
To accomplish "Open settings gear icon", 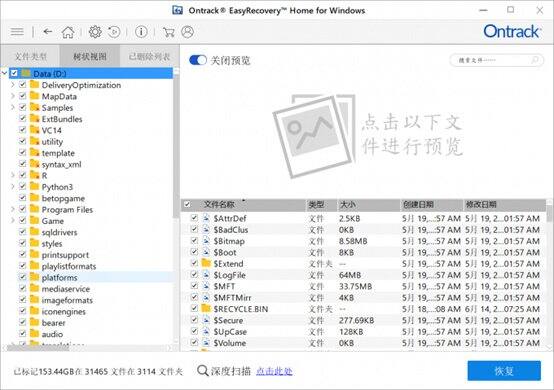I will (95, 32).
